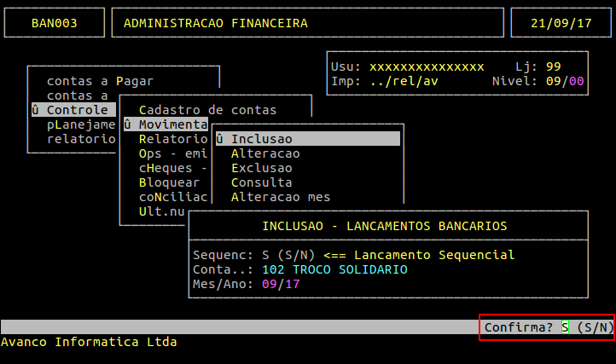This screenshot has height=364, width=616.
Task: Choose the Ops - emi menu entry
Action: tap(168, 153)
